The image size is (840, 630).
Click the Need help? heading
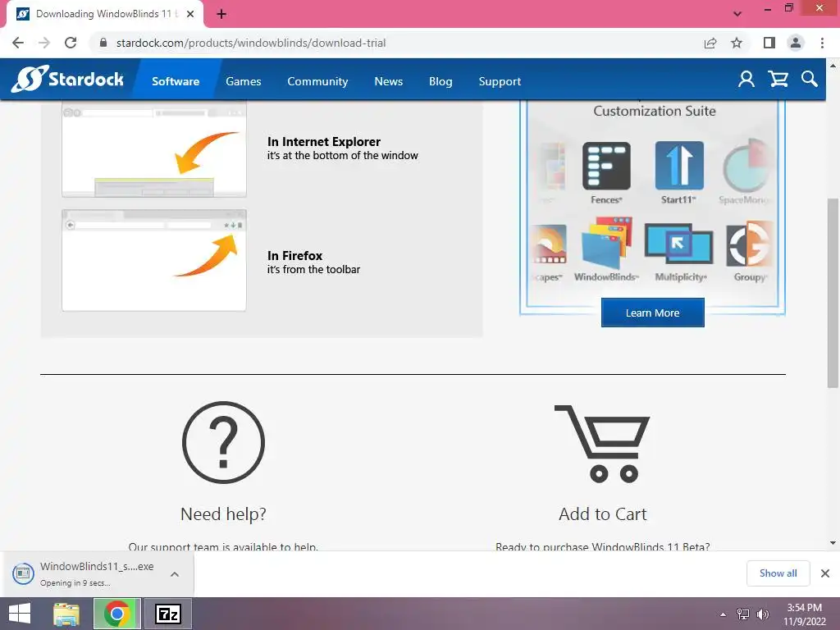click(x=223, y=514)
